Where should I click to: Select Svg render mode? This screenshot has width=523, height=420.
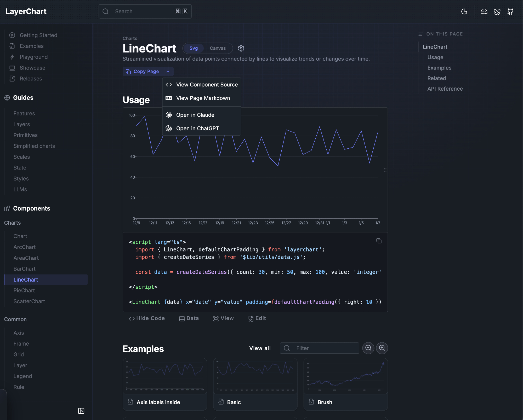[194, 48]
